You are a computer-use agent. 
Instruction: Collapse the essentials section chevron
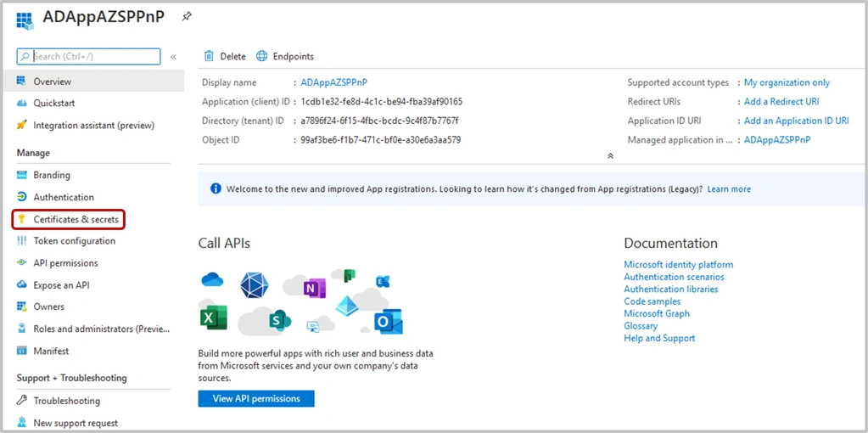610,156
